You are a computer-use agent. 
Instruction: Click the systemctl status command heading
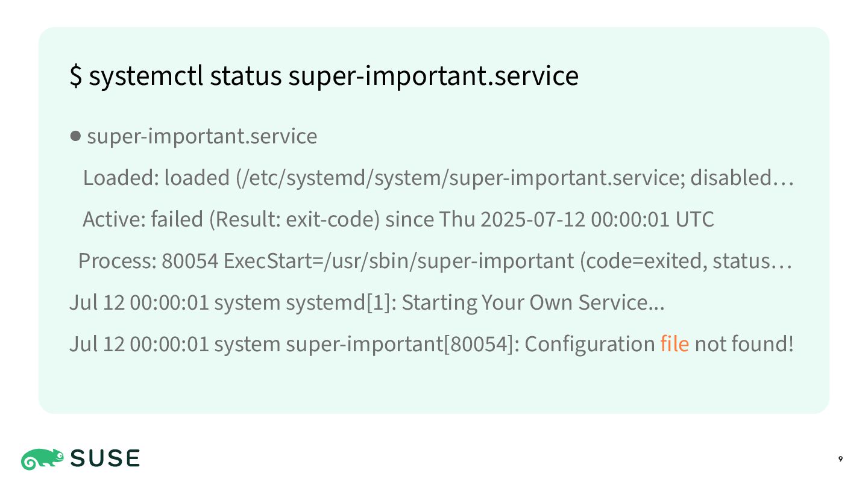coord(324,76)
